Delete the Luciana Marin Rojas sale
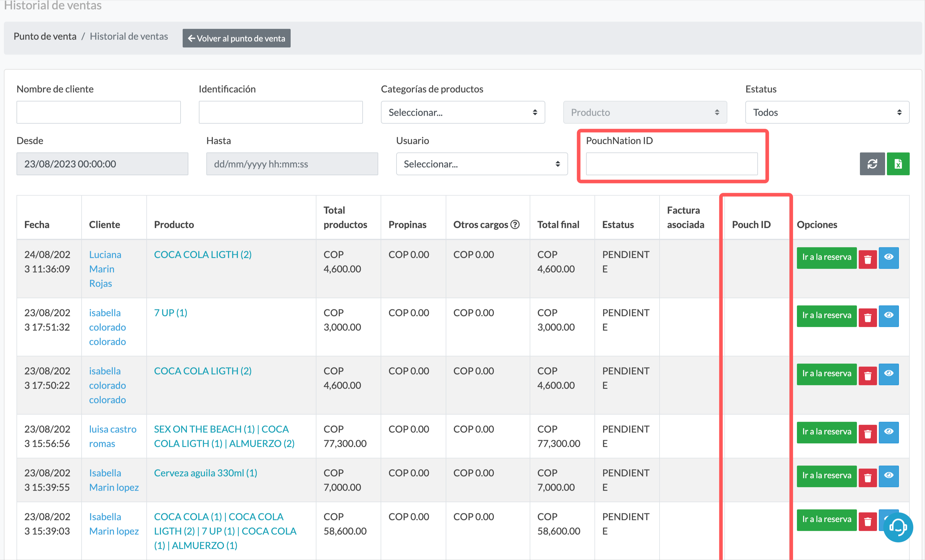The image size is (925, 560). coord(868,259)
